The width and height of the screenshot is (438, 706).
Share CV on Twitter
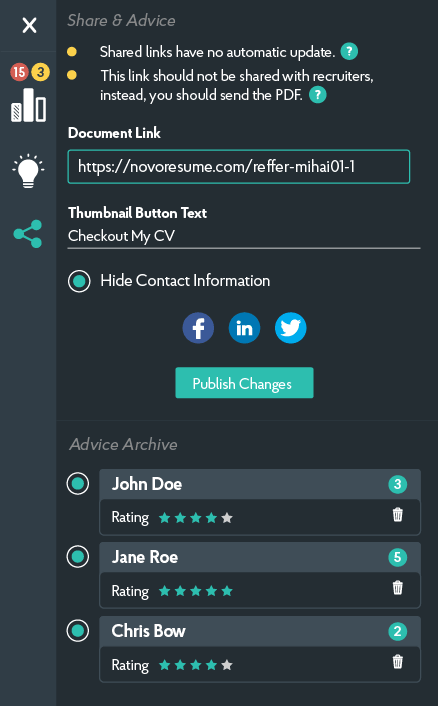[291, 328]
